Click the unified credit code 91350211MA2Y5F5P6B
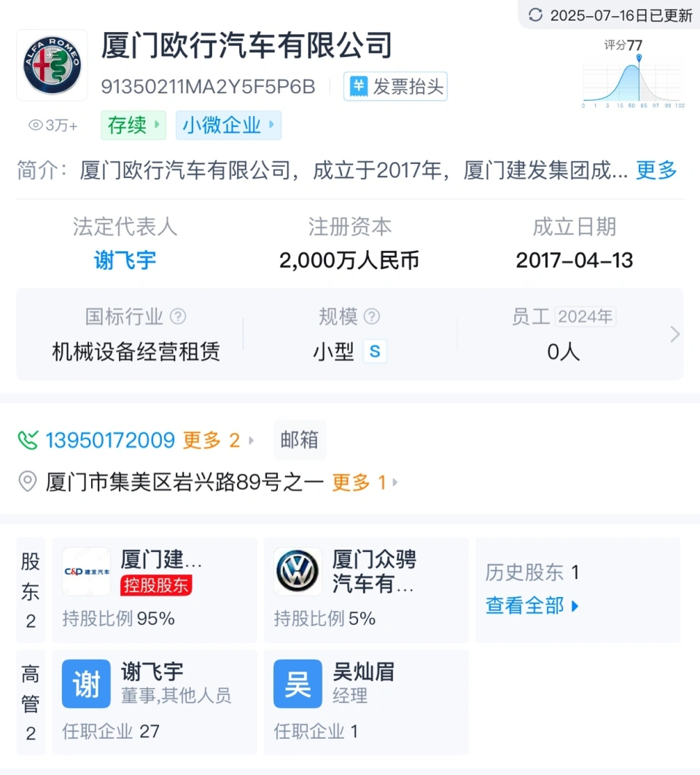This screenshot has width=700, height=775. point(208,87)
